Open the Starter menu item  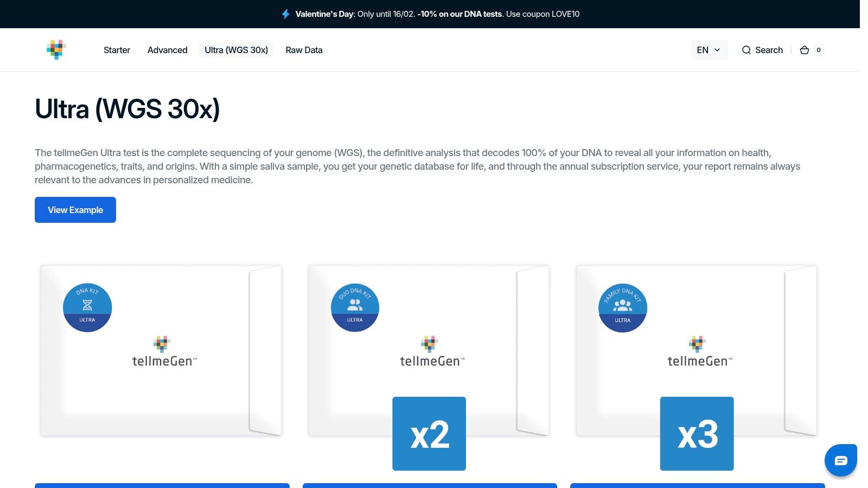117,50
